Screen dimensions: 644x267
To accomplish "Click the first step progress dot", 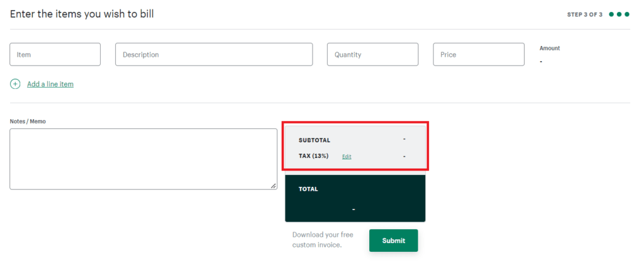I will pyautogui.click(x=612, y=14).
